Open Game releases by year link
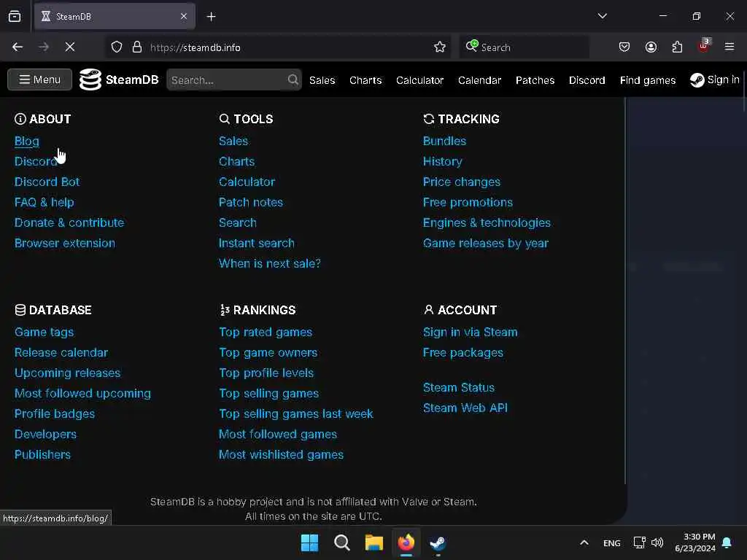 (x=486, y=244)
